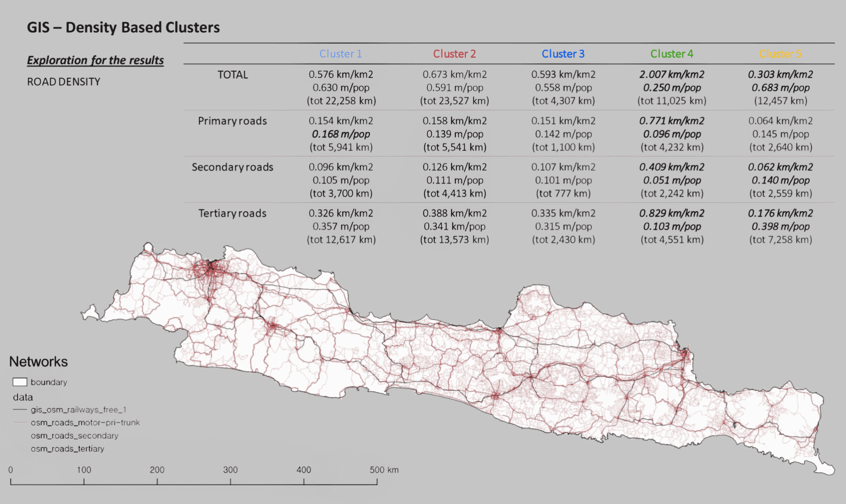
Task: Click the 'Networks' legend title
Action: click(39, 362)
